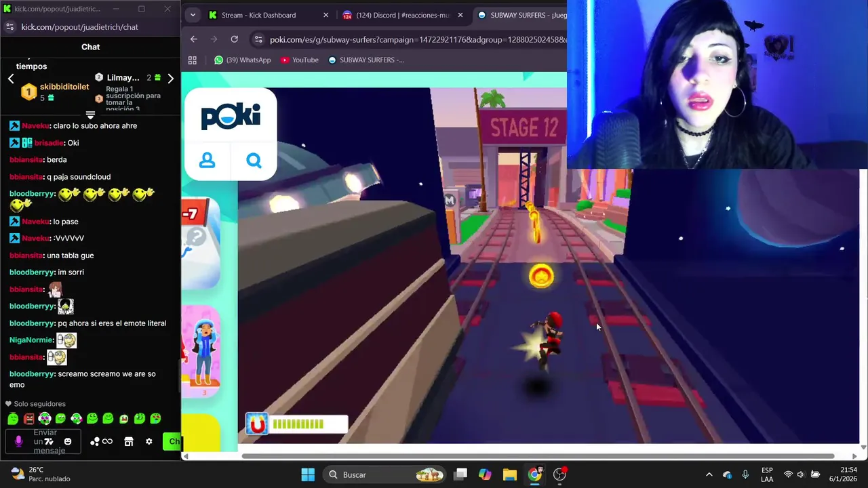Open the Poki search magnifier
The height and width of the screenshot is (488, 868).
pos(254,161)
